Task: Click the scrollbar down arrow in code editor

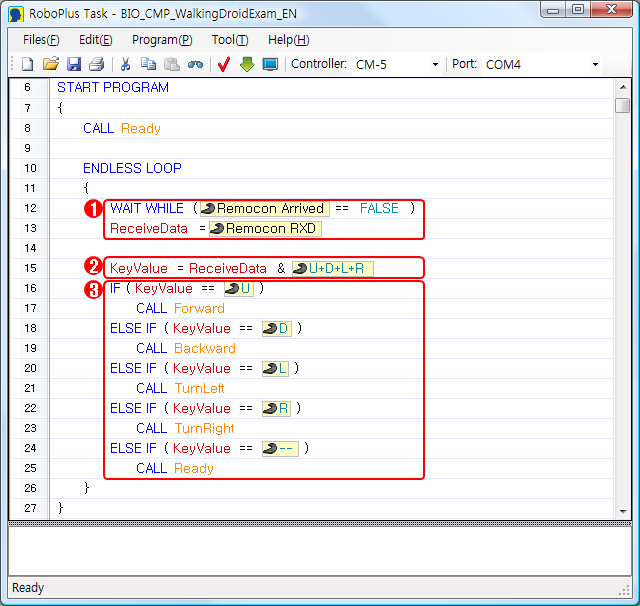Action: (622, 511)
